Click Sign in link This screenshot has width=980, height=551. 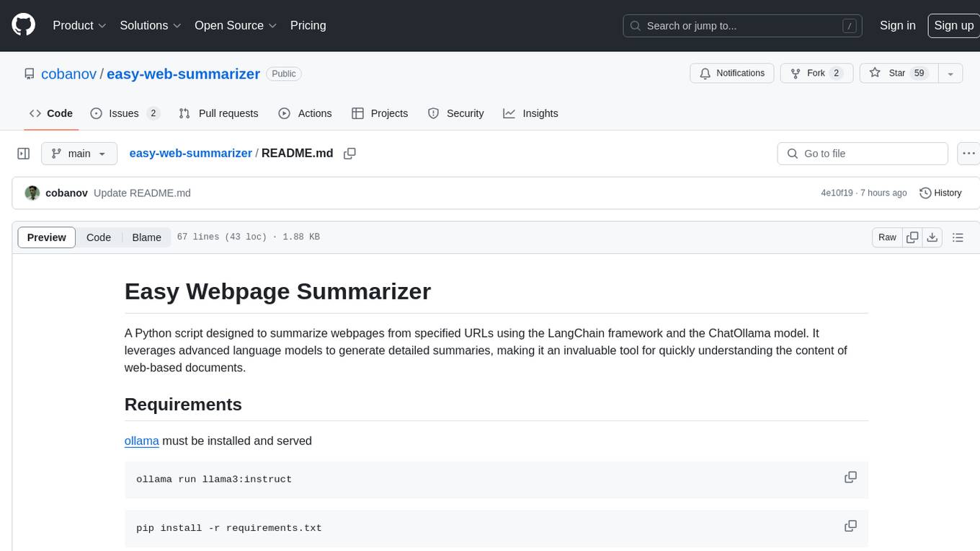[897, 25]
